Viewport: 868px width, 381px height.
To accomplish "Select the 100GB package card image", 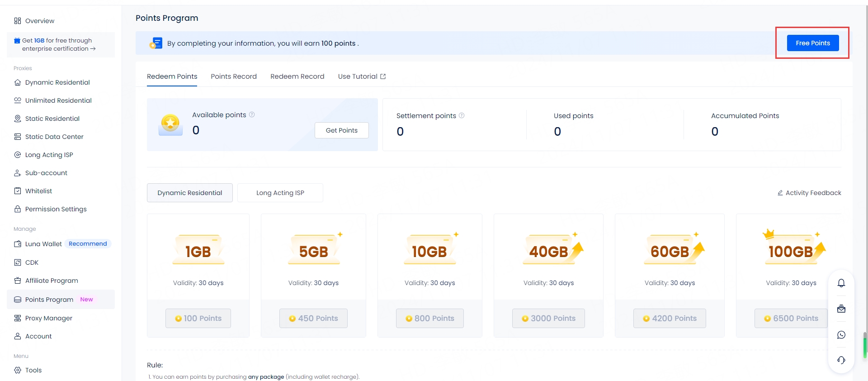I will (791, 250).
